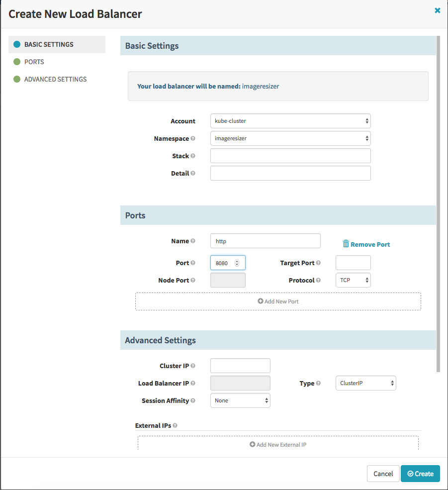Click the help icon beside Target Port
Viewport: 448px width, 490px height.
point(318,263)
